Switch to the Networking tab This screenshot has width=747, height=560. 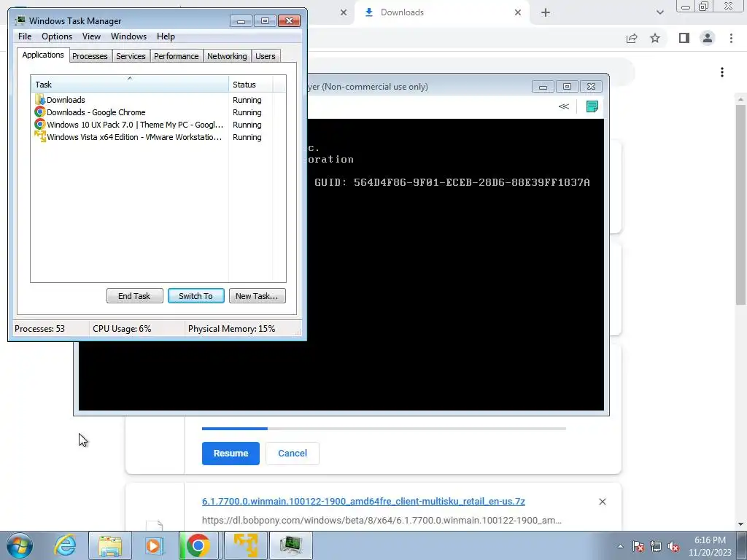[x=228, y=56]
